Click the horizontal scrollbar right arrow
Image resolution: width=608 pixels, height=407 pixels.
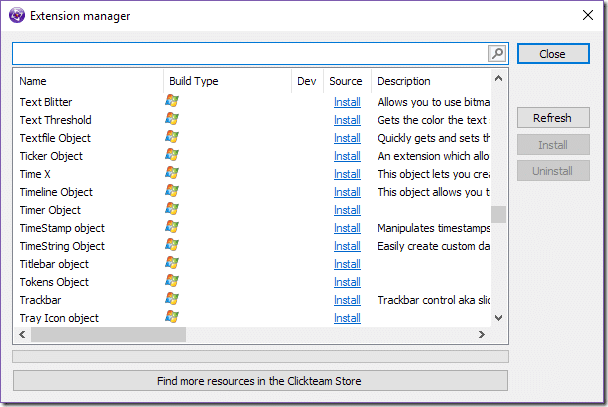tap(482, 335)
